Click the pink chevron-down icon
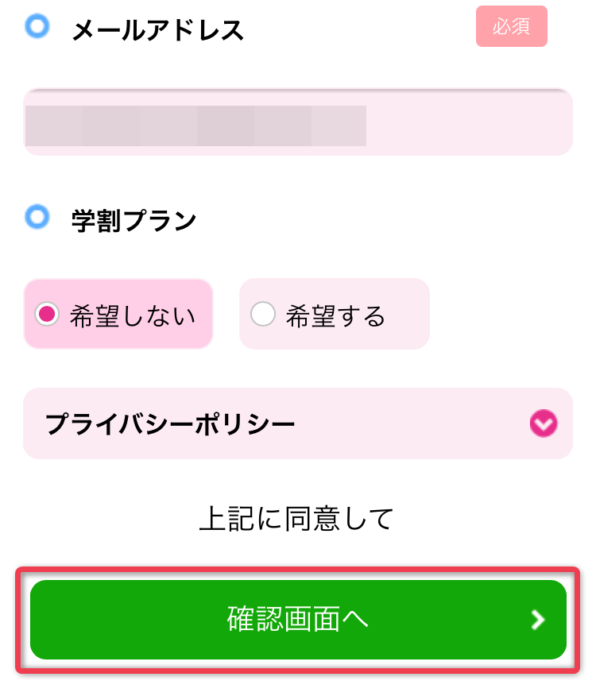 (543, 424)
